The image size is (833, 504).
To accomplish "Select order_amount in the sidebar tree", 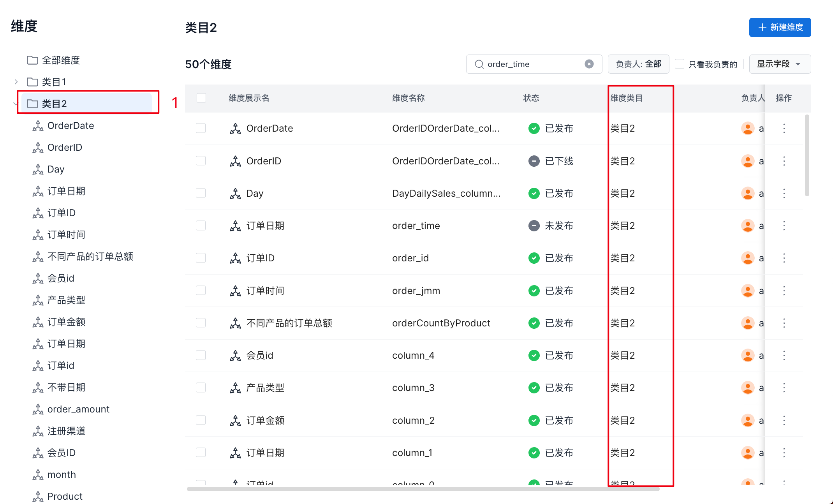I will point(78,409).
